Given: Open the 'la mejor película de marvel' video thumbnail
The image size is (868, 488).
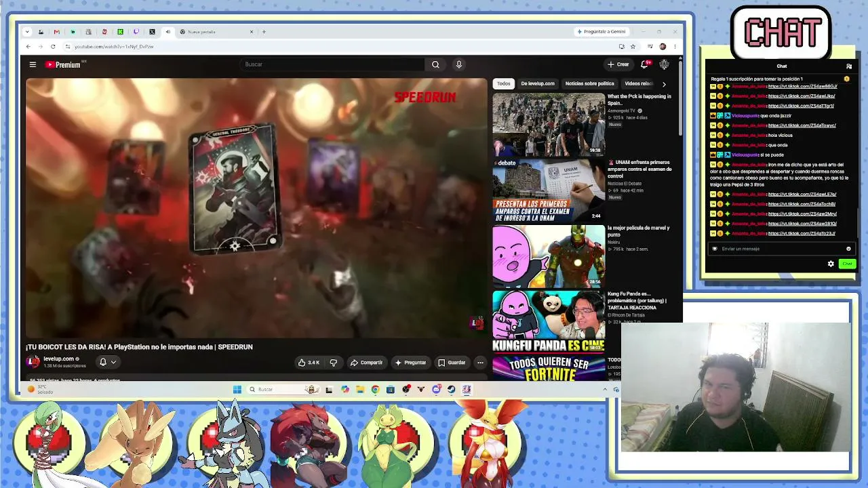Looking at the screenshot, I should tap(549, 256).
